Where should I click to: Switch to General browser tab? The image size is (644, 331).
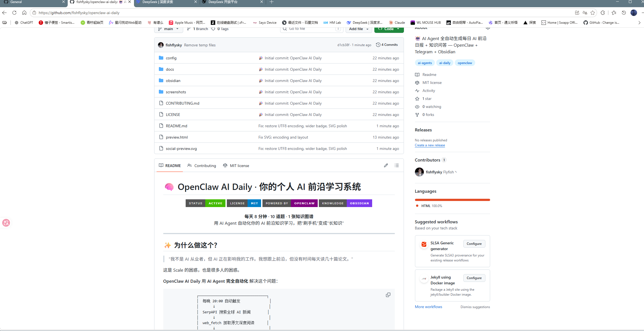(33, 2)
